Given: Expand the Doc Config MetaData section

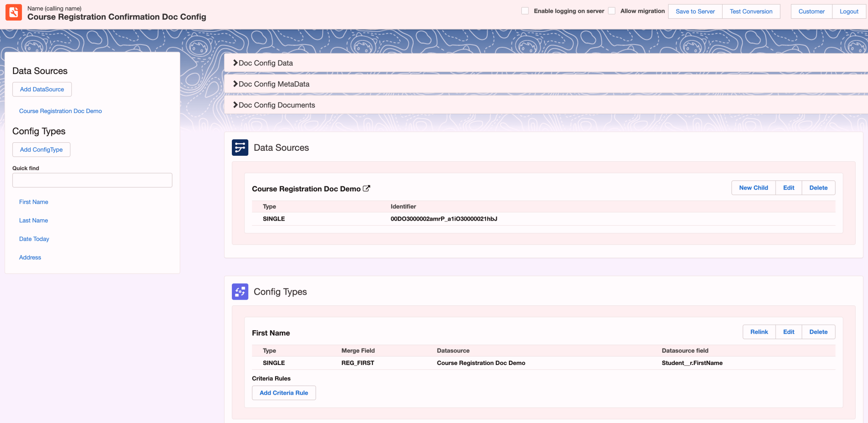Looking at the screenshot, I should (272, 84).
